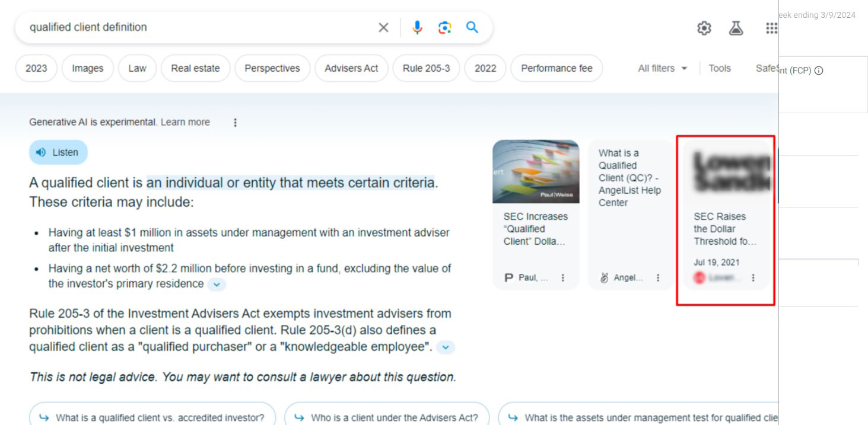Click the search magnifier icon
Viewport: 868px width, 425px height.
pos(472,27)
